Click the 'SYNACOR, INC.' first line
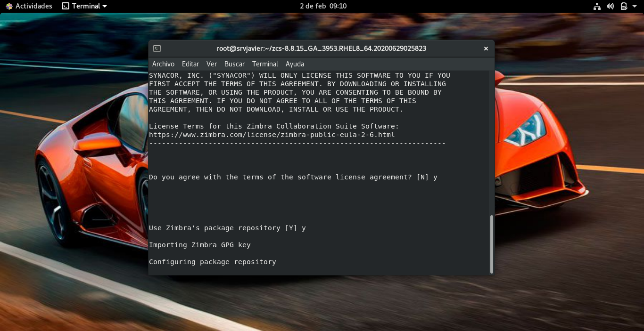The image size is (644, 331). point(299,75)
